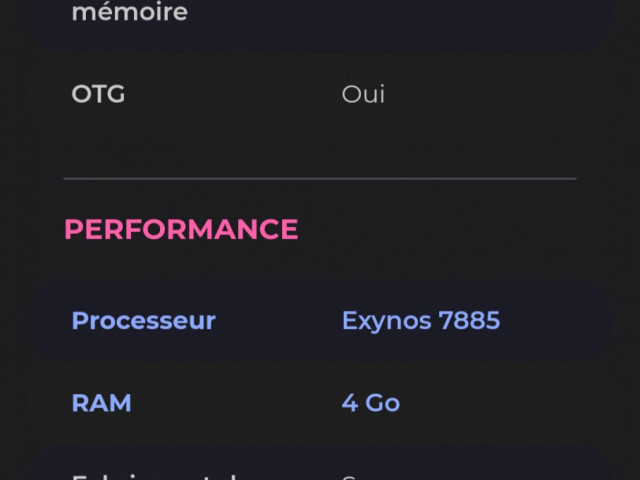The height and width of the screenshot is (480, 640).
Task: Click the horizontal divider above PERFORMANCE
Action: tap(320, 179)
